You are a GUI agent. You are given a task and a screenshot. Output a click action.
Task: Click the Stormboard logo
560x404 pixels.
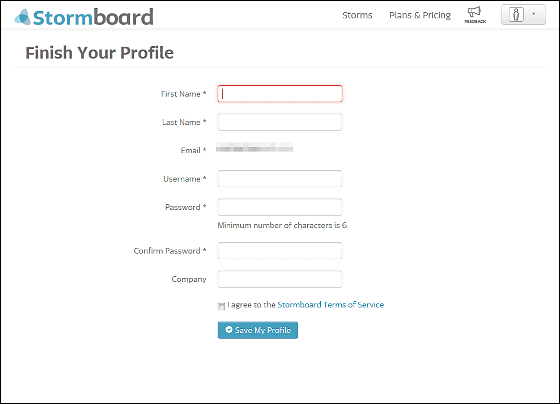(x=84, y=17)
